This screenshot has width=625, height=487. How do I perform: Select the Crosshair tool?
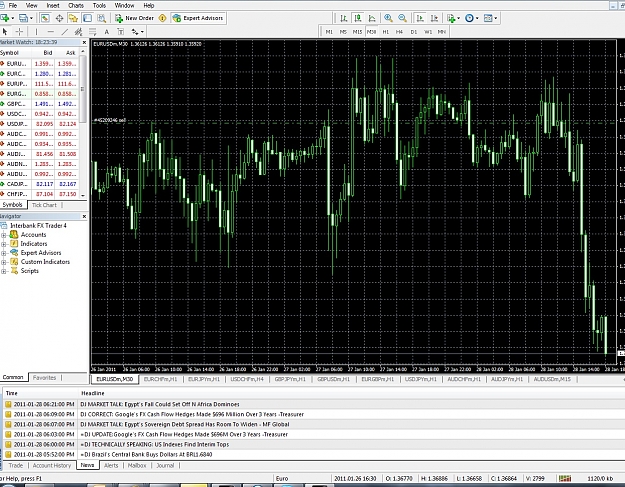(x=19, y=32)
